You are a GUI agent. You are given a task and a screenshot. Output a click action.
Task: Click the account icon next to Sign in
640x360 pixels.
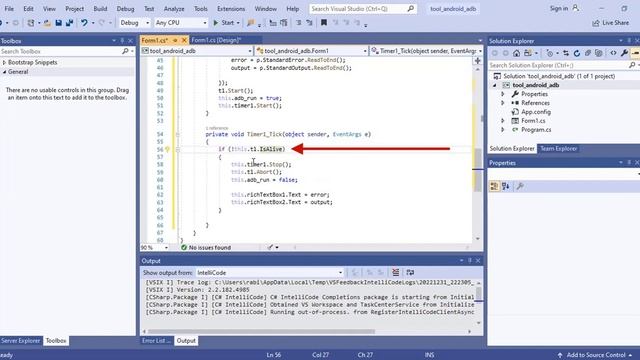click(576, 8)
